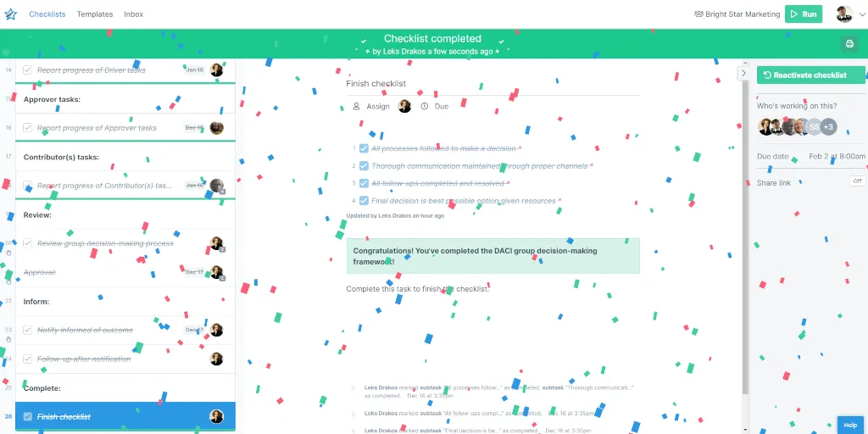The height and width of the screenshot is (434, 868).
Task: Click the green Run button
Action: [804, 14]
